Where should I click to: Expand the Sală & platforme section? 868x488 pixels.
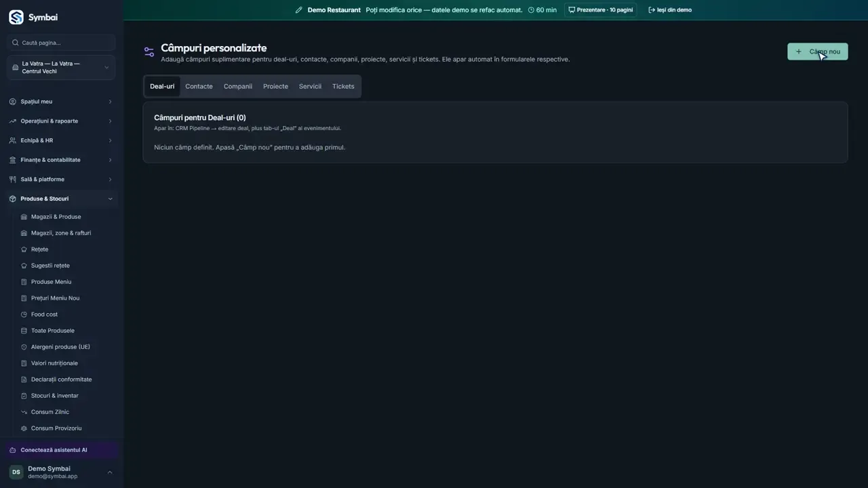coord(61,180)
